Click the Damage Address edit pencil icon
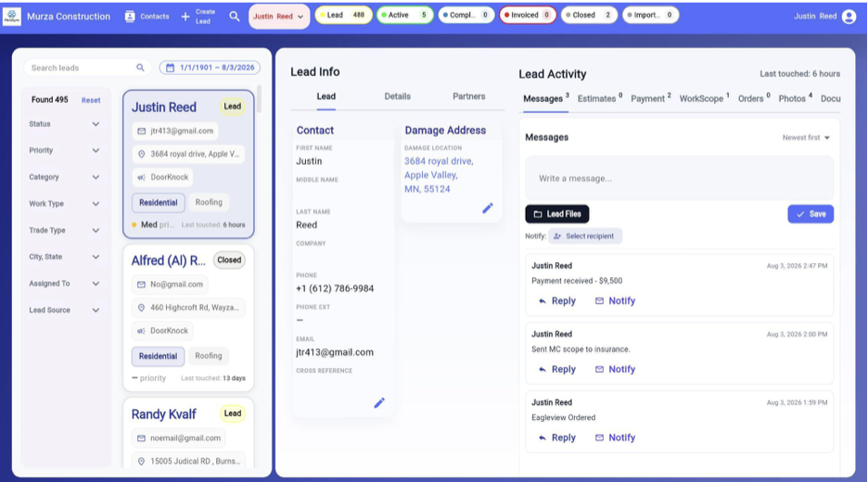 [x=488, y=208]
